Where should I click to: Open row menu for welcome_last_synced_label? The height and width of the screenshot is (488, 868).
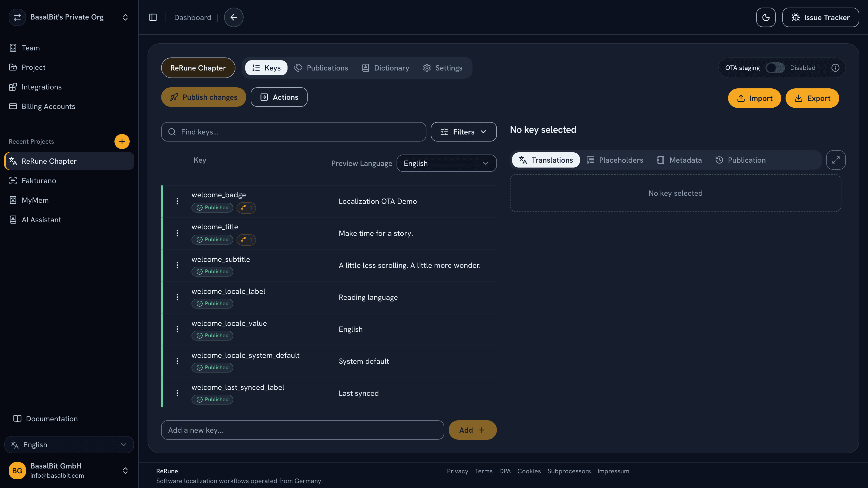tap(177, 393)
